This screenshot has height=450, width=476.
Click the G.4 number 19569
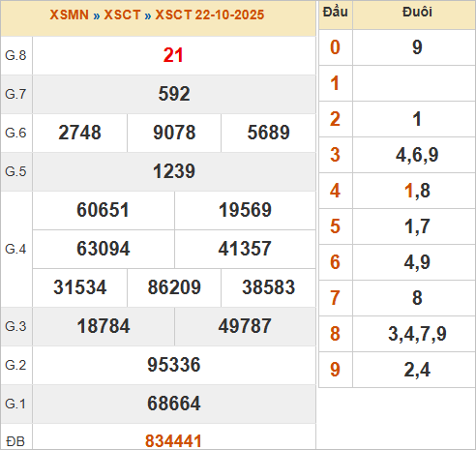click(245, 210)
